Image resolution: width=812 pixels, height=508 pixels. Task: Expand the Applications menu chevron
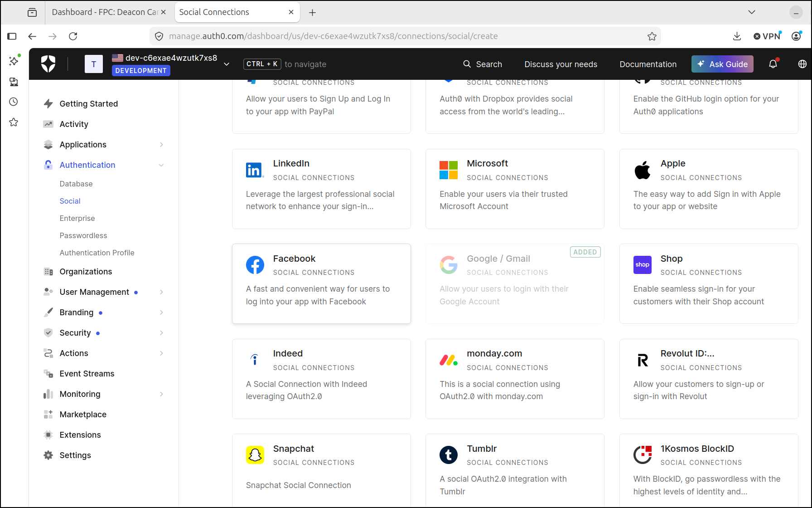pyautogui.click(x=161, y=145)
